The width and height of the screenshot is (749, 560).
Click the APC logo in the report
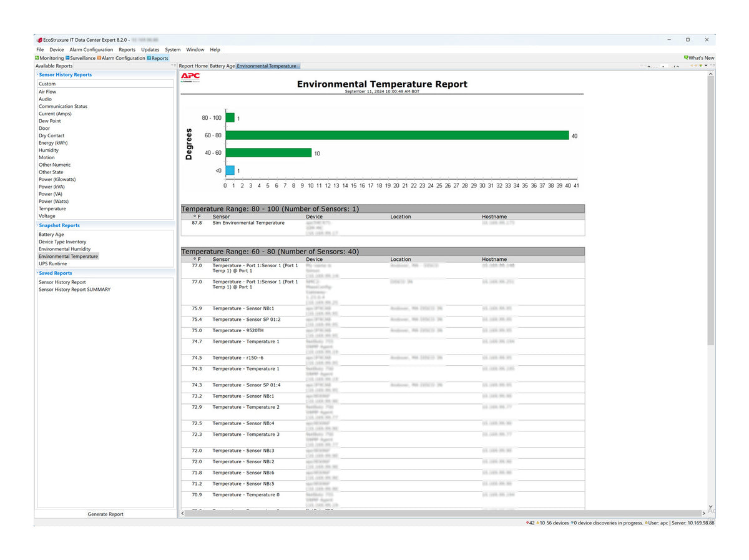(190, 77)
